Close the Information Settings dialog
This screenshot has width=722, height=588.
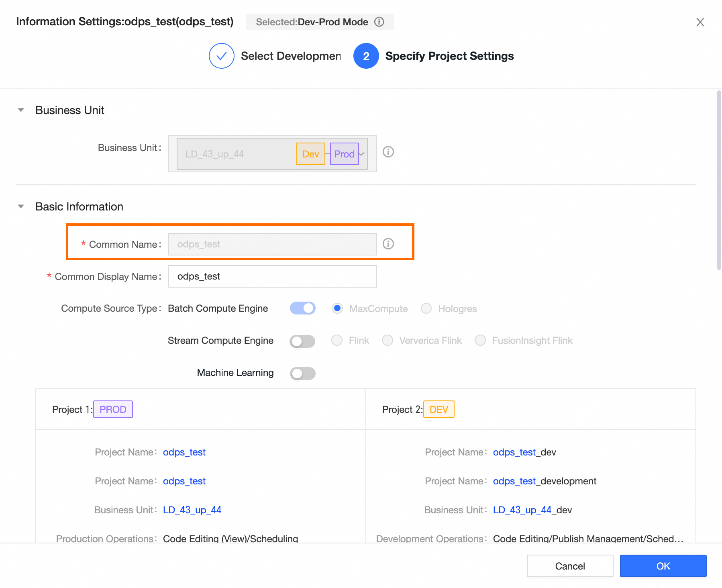tap(700, 22)
